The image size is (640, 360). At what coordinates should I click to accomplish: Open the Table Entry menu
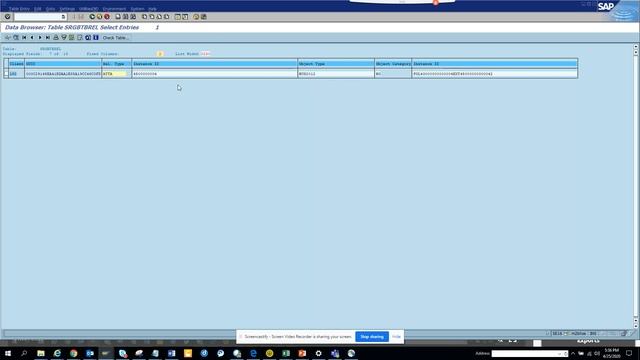(x=19, y=9)
